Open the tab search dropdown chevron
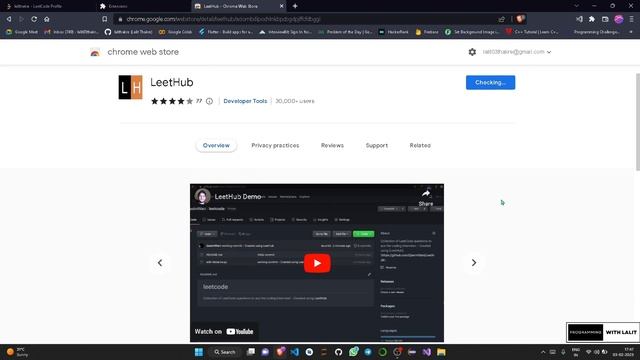Screen dimensions: 640x360 576,6
